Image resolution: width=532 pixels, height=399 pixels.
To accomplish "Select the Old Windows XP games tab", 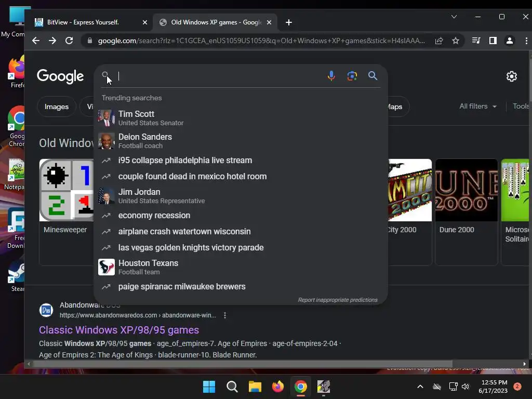I will (216, 22).
